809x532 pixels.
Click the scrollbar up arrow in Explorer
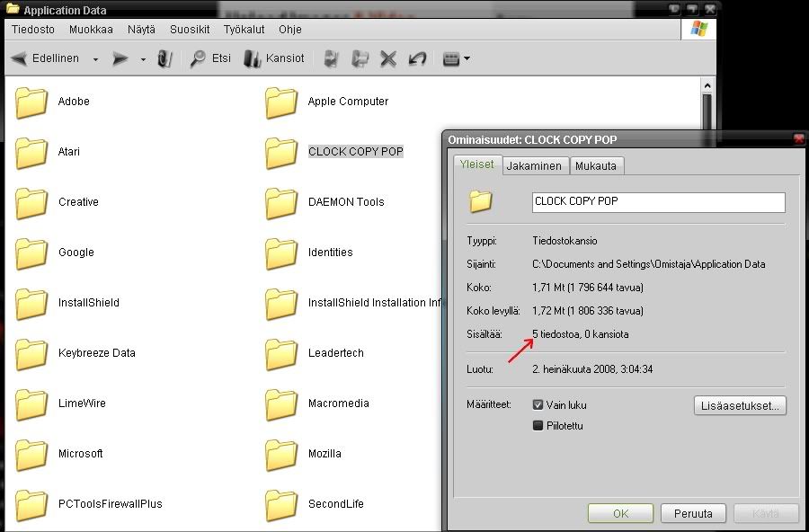[x=707, y=85]
